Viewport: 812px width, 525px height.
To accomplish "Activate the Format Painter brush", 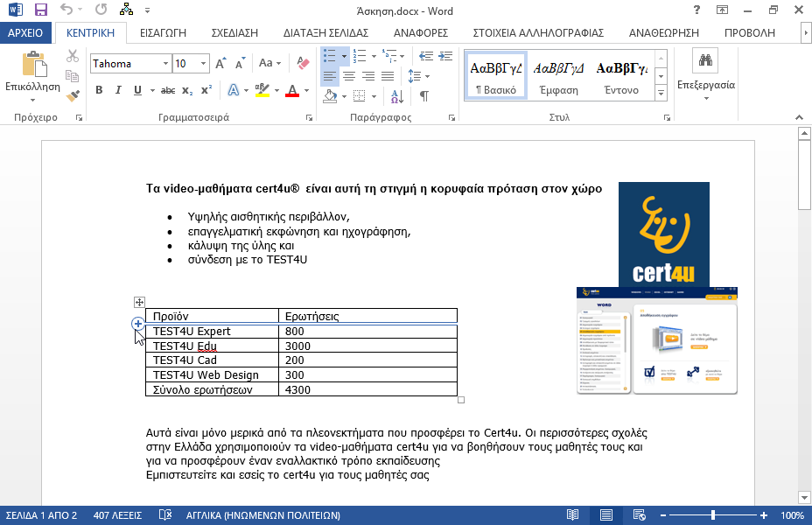I will pos(73,95).
